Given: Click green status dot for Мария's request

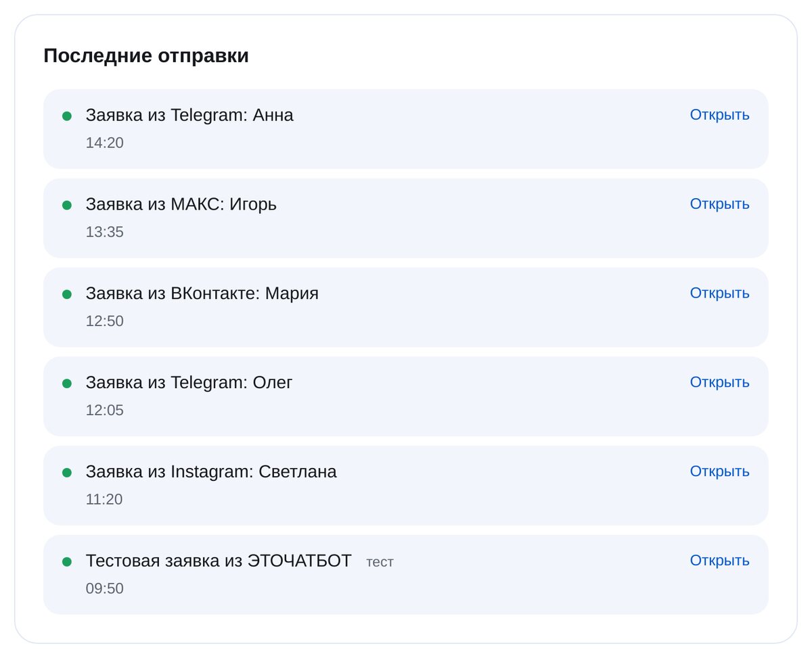Looking at the screenshot, I should (67, 295).
